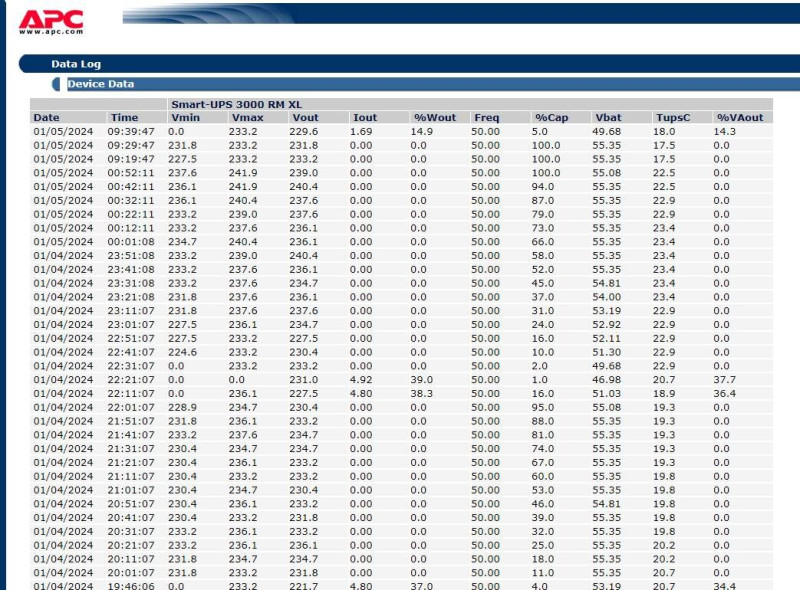This screenshot has width=800, height=590.
Task: Select the time 20:31:07 cell
Action: pyautogui.click(x=131, y=531)
